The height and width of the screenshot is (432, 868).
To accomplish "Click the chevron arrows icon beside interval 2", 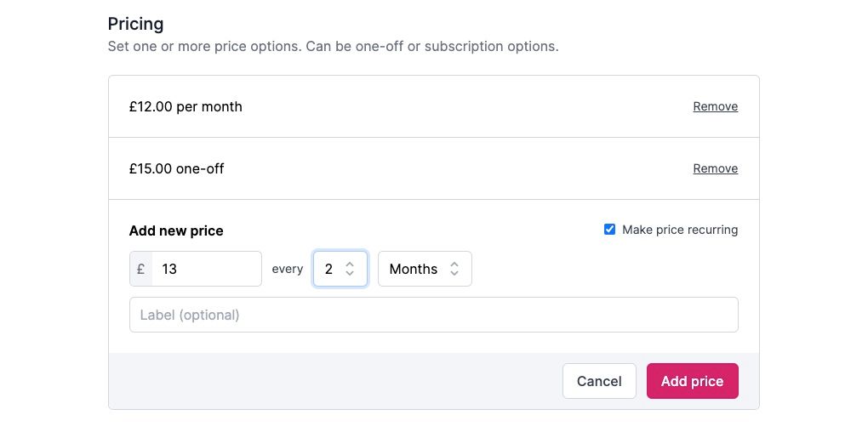I will pyautogui.click(x=350, y=269).
